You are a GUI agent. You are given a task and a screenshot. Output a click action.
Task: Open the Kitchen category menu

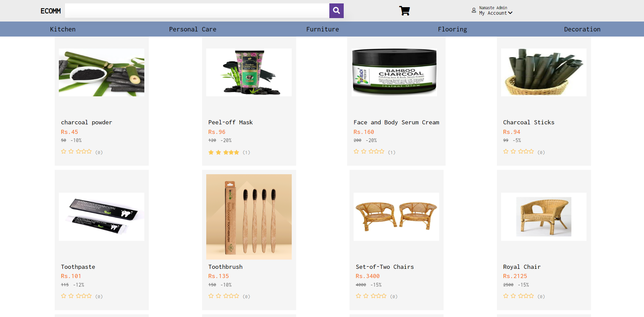point(63,29)
